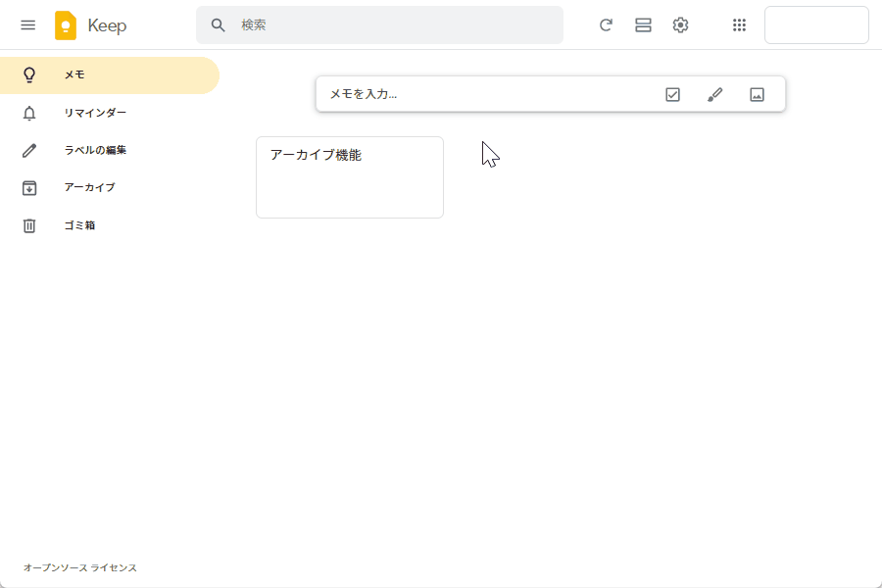Click the account box at top right

coord(816,25)
